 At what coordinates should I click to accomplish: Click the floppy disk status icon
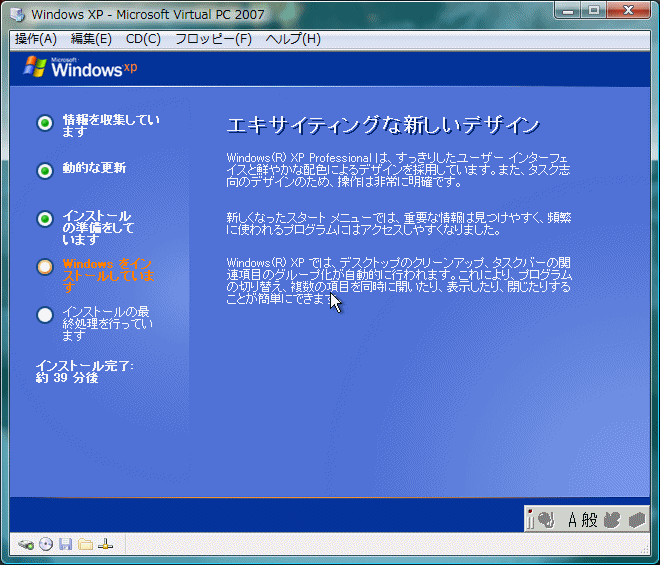coord(65,544)
